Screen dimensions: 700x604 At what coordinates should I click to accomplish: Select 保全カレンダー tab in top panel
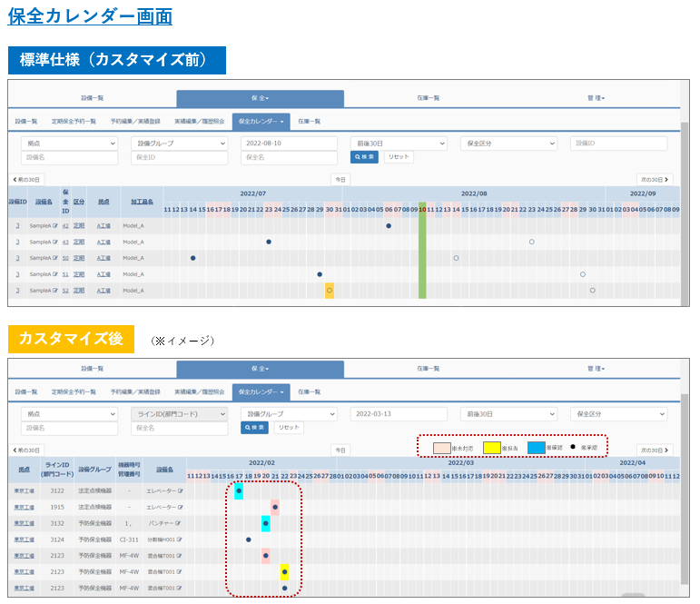click(261, 121)
